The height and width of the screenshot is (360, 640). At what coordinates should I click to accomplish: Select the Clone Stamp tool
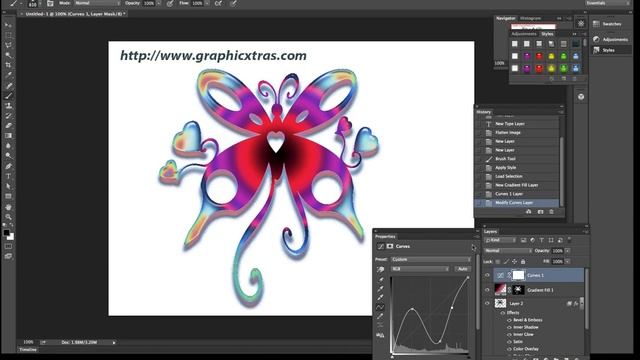pyautogui.click(x=8, y=106)
